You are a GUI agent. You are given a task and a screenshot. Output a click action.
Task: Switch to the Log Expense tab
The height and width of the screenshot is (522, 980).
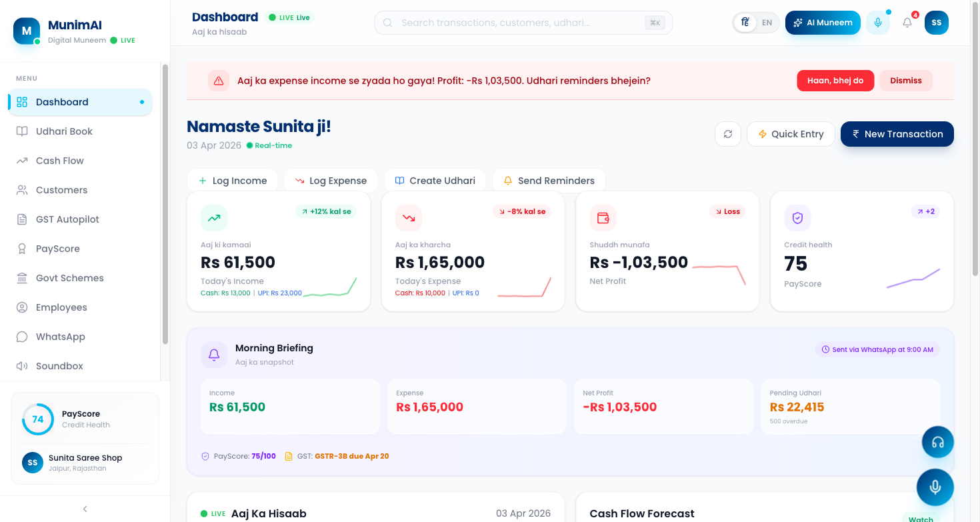coord(331,180)
